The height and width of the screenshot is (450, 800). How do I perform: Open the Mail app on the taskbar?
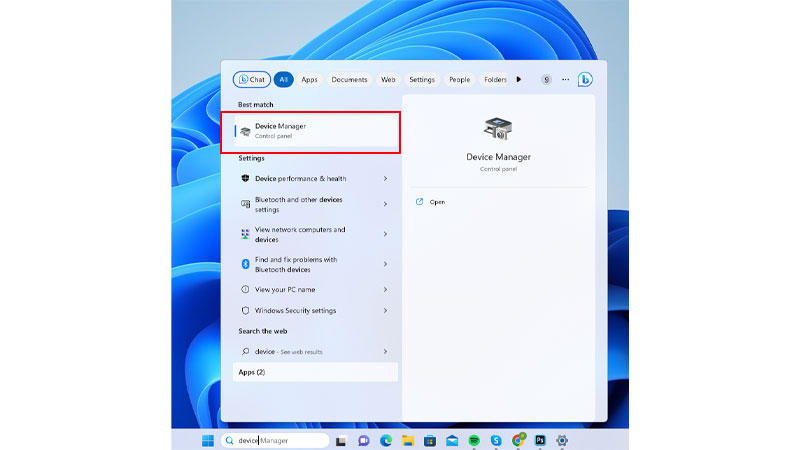pyautogui.click(x=452, y=440)
